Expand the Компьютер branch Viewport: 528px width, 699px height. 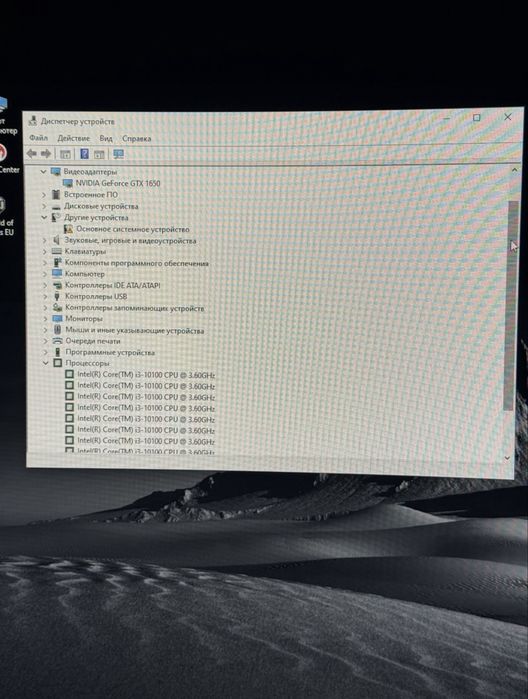(x=45, y=274)
